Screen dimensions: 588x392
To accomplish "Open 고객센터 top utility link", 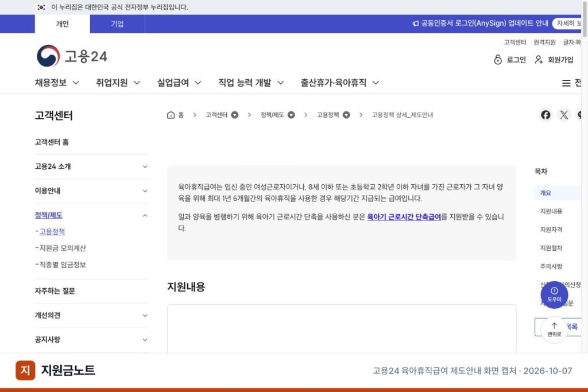I will click(x=515, y=42).
